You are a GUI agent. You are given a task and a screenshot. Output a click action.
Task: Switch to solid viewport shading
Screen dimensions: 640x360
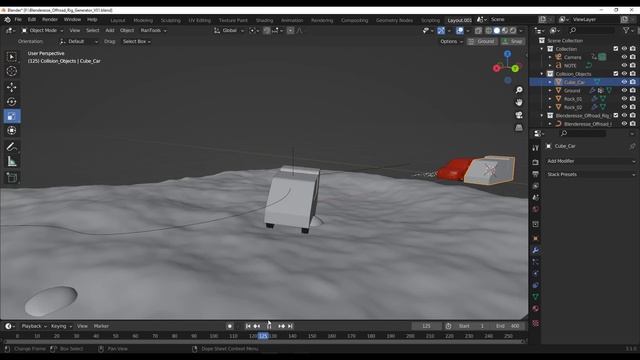click(x=497, y=30)
